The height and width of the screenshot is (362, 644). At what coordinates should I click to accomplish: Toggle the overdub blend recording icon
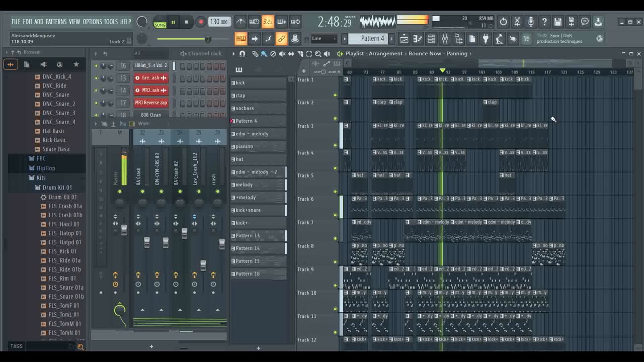click(x=282, y=22)
